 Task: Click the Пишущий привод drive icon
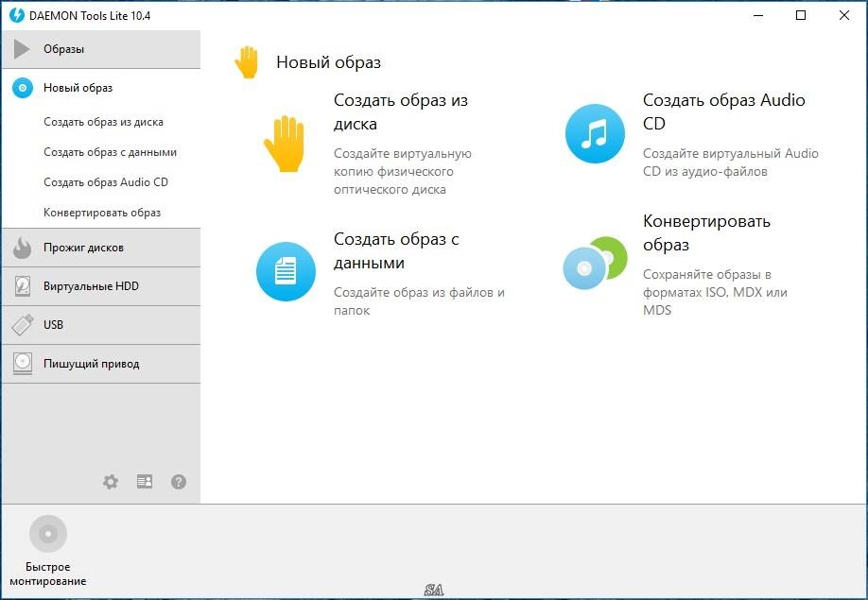[22, 364]
